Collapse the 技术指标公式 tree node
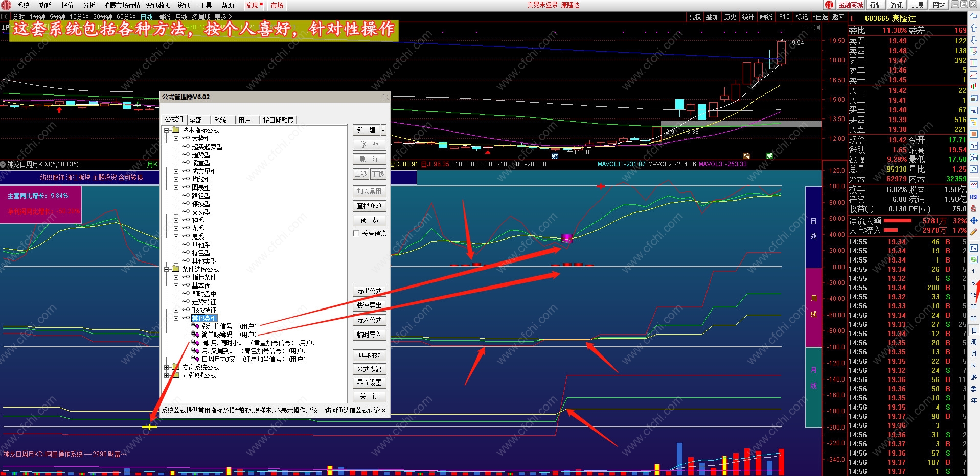The image size is (980, 476). [166, 130]
